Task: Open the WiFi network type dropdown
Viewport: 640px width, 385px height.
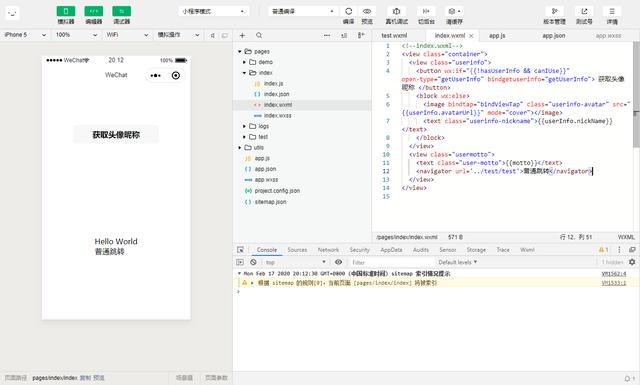Action: [x=127, y=35]
